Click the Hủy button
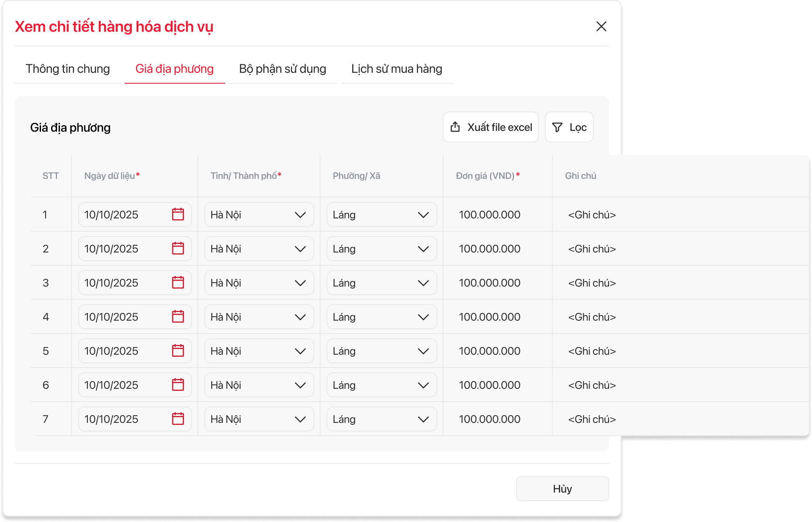Viewport: 812px width, 522px height. coord(562,489)
